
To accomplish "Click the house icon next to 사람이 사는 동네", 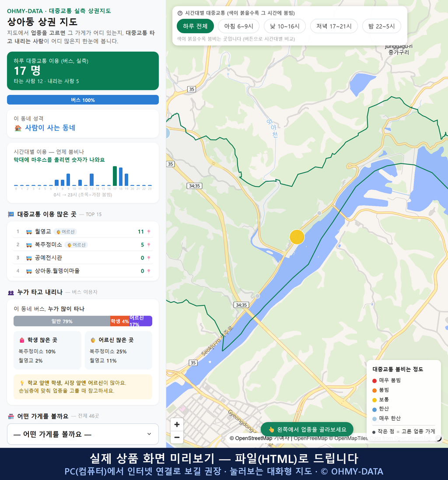I will click(x=18, y=128).
